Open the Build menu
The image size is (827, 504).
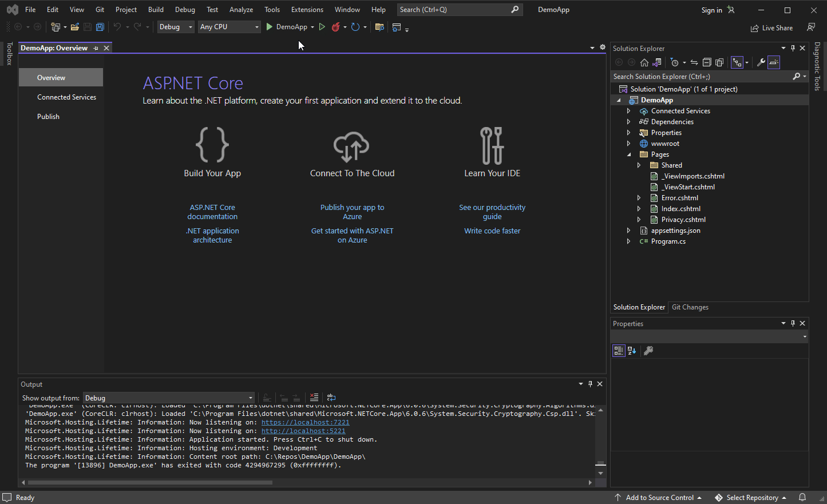(156, 10)
